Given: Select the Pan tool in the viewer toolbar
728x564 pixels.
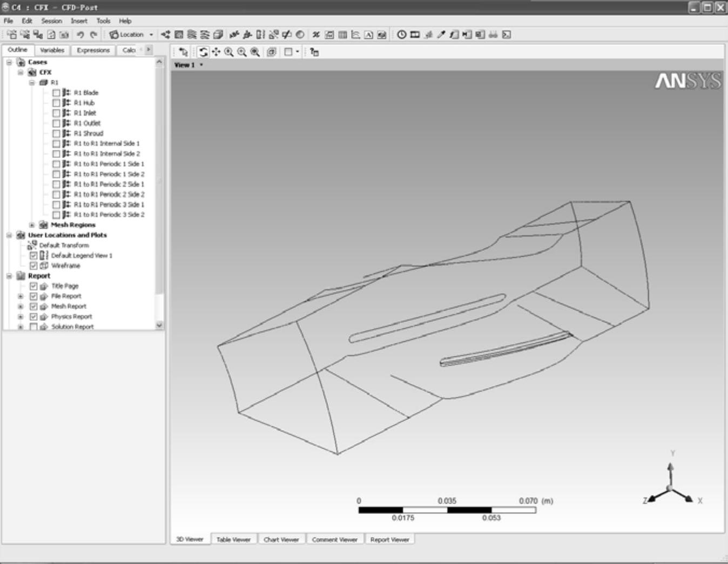Looking at the screenshot, I should pos(216,52).
